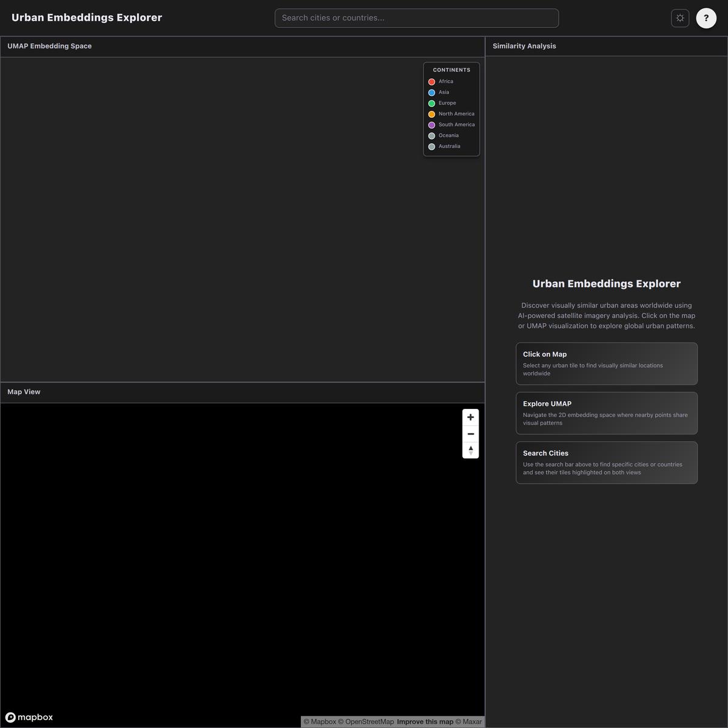Click the Australia legend label

click(450, 146)
